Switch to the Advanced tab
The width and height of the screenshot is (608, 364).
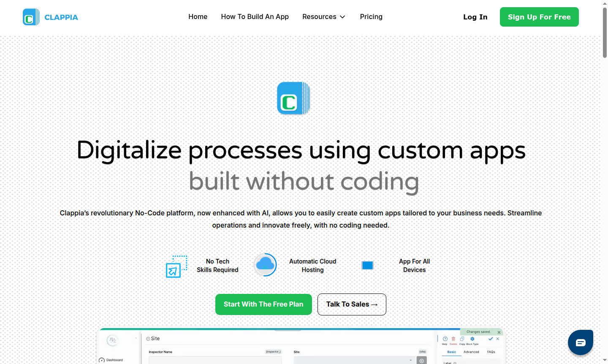(x=471, y=351)
